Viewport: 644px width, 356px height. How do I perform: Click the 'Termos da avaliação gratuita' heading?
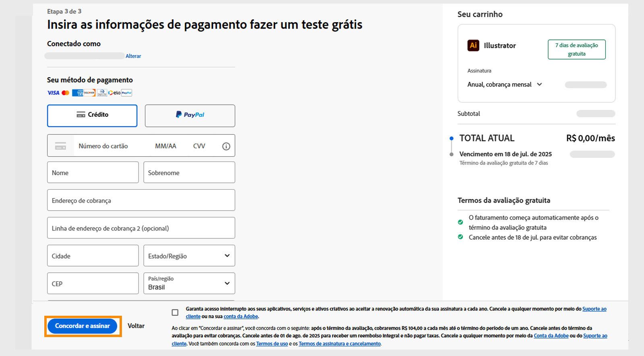[x=504, y=200]
